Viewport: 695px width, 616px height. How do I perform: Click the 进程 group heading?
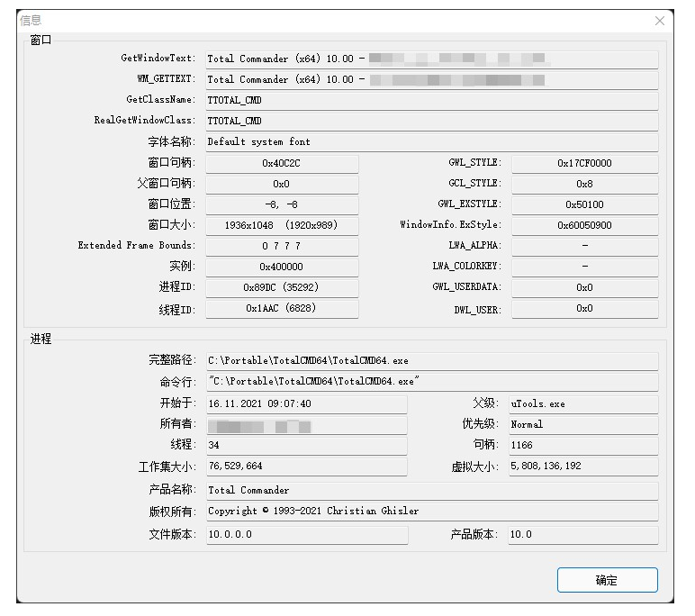point(41,339)
